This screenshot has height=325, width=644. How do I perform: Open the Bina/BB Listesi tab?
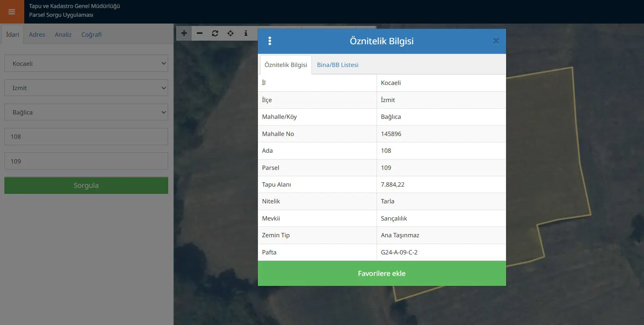[338, 65]
